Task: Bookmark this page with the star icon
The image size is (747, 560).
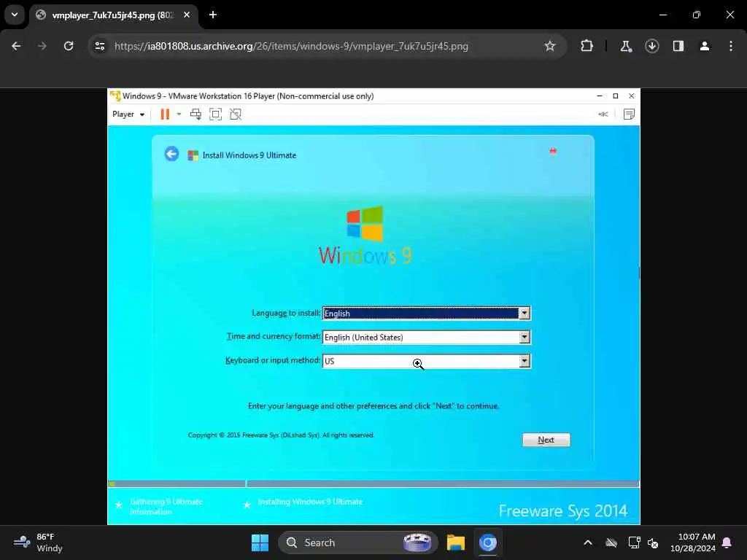Action: tap(550, 46)
